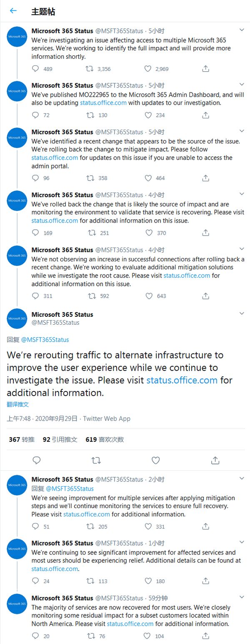Like the tweet with 464 likes
Viewport: 250px width, 644px height.
[148, 178]
